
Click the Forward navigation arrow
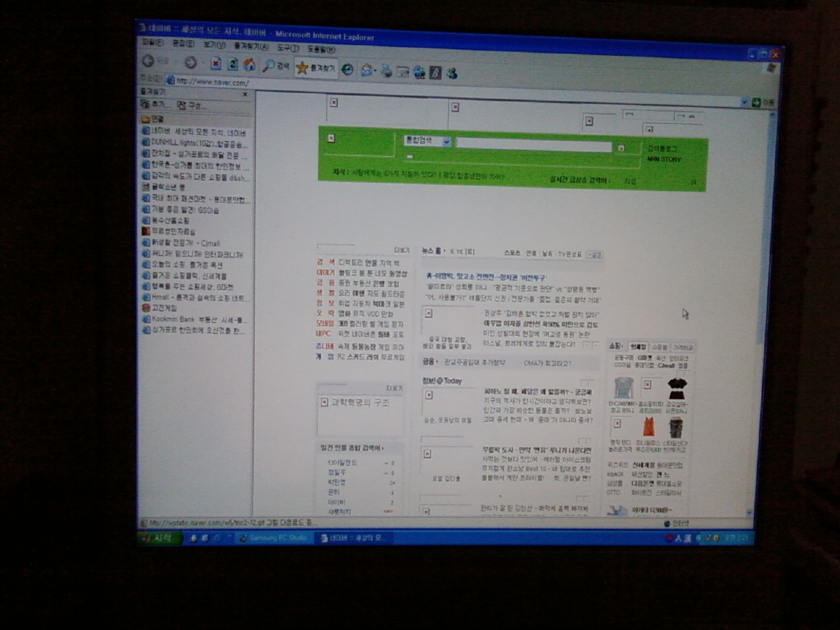pyautogui.click(x=190, y=62)
